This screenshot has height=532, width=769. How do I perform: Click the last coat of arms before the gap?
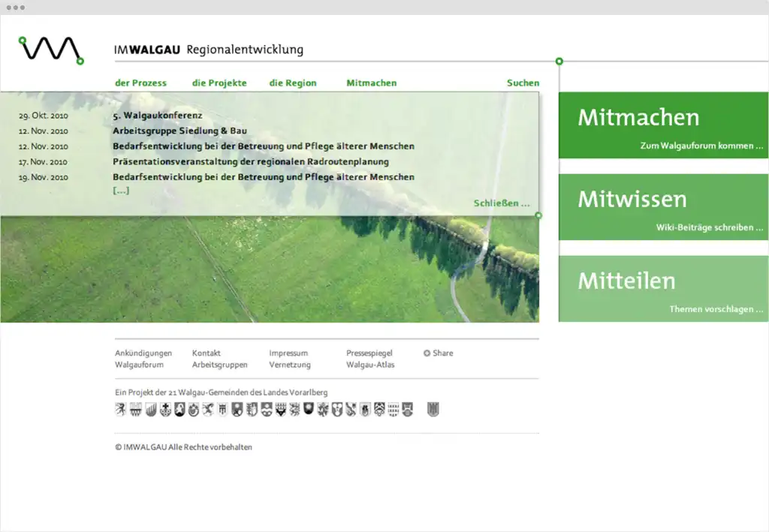click(406, 410)
